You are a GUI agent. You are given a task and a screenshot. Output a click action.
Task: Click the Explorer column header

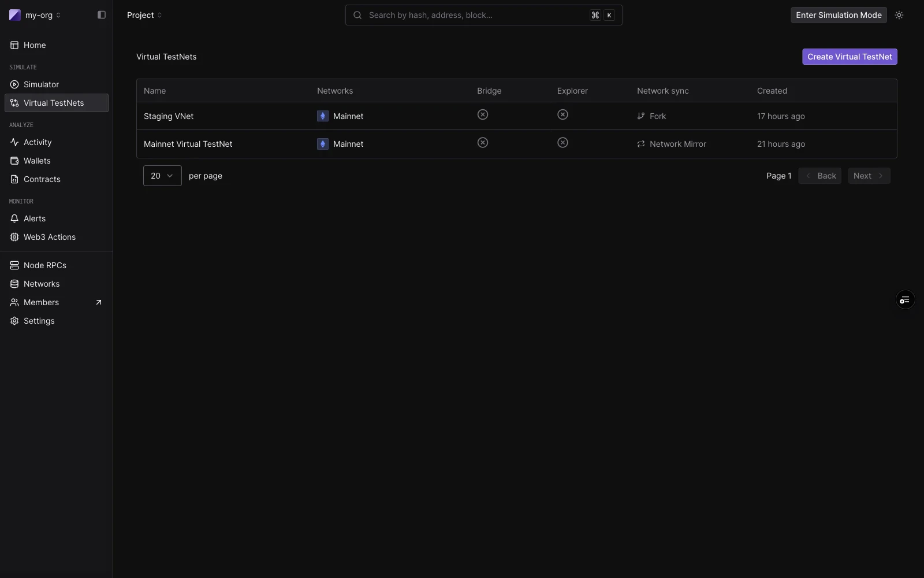pyautogui.click(x=572, y=91)
